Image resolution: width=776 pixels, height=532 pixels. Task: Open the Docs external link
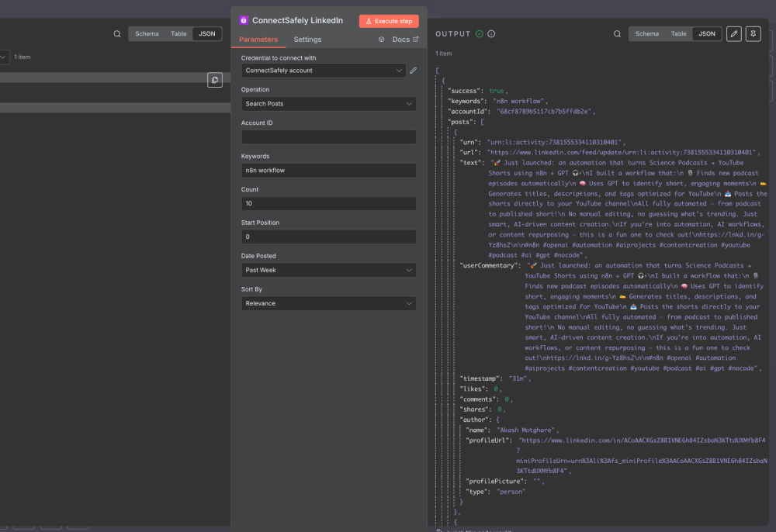click(400, 39)
